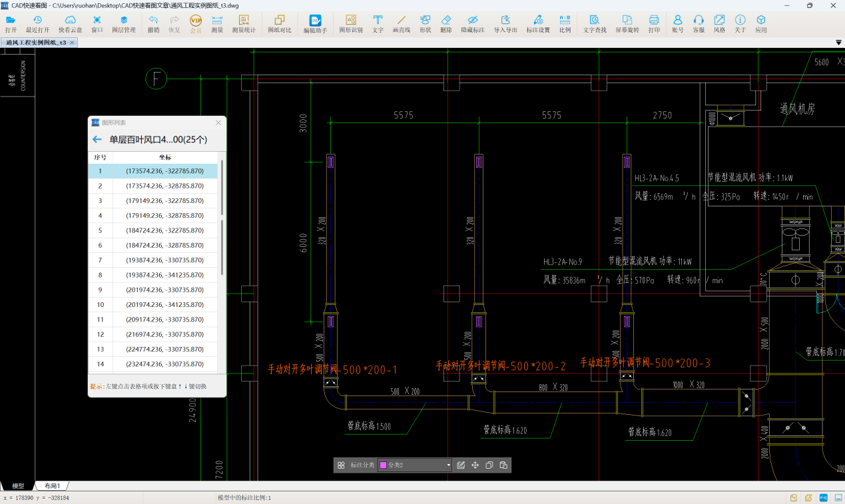Click move icon in annotation toolbar
The height and width of the screenshot is (504, 845).
pyautogui.click(x=475, y=465)
